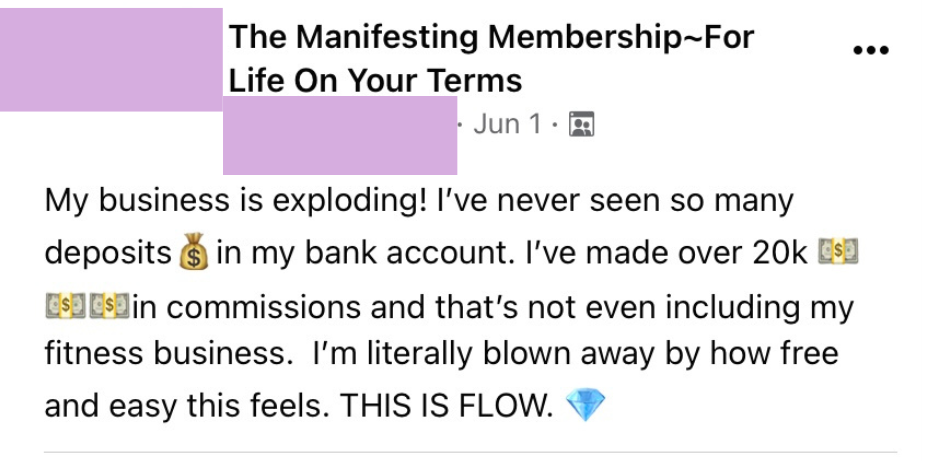This screenshot has width=940, height=464.
Task: Click the divider line below the post
Action: [470, 452]
